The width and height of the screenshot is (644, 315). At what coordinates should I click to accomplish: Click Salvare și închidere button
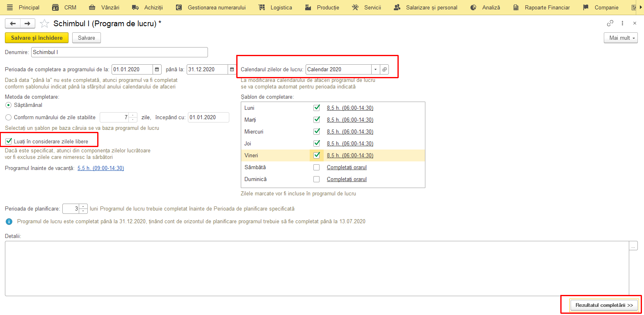pos(37,38)
